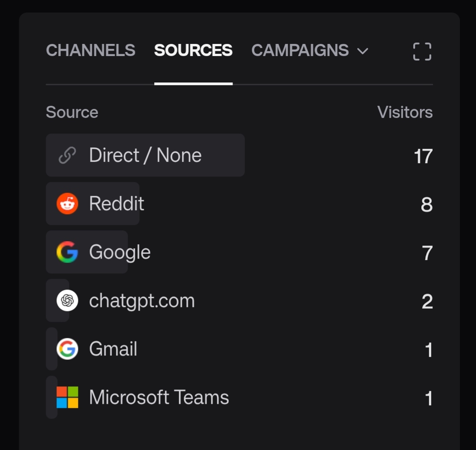This screenshot has height=450, width=476.
Task: Expand the panel to fullscreen view
Action: (422, 52)
